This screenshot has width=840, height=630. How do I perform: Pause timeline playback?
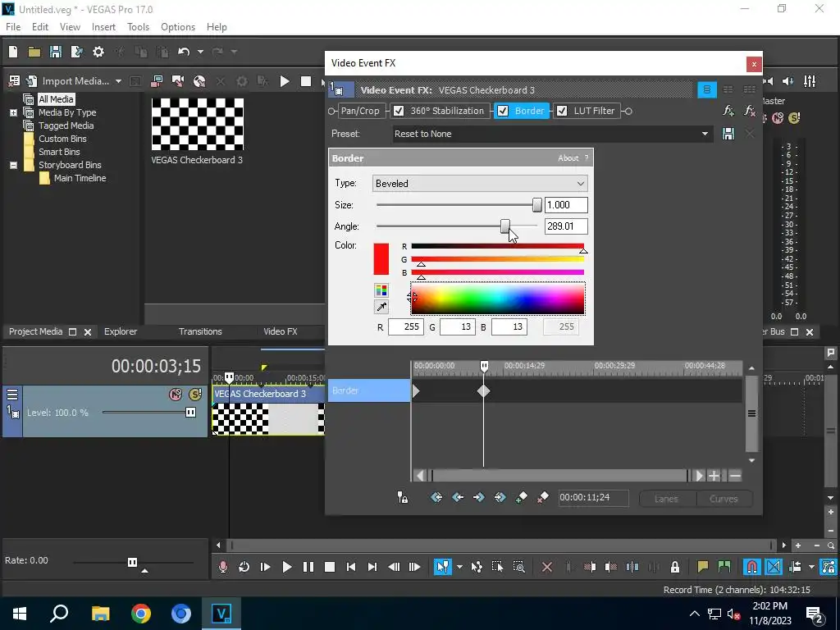click(x=308, y=567)
